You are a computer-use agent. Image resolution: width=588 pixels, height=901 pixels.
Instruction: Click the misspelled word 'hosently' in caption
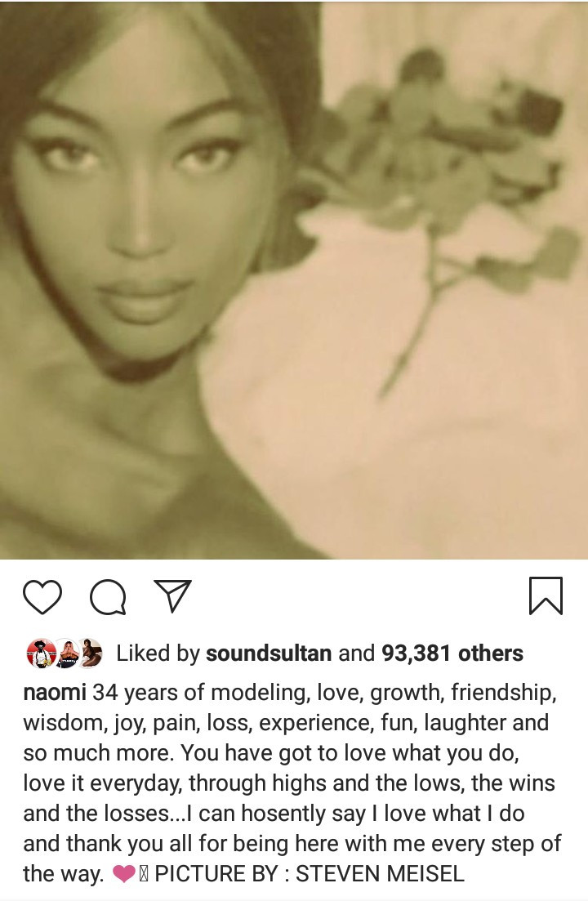[x=283, y=814]
